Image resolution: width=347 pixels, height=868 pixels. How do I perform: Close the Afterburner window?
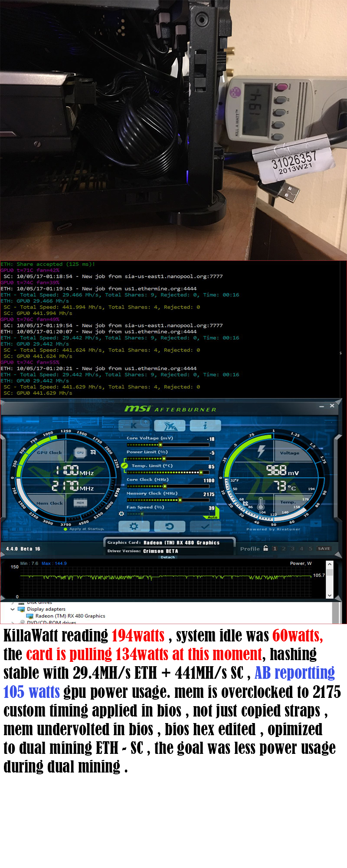click(x=332, y=406)
